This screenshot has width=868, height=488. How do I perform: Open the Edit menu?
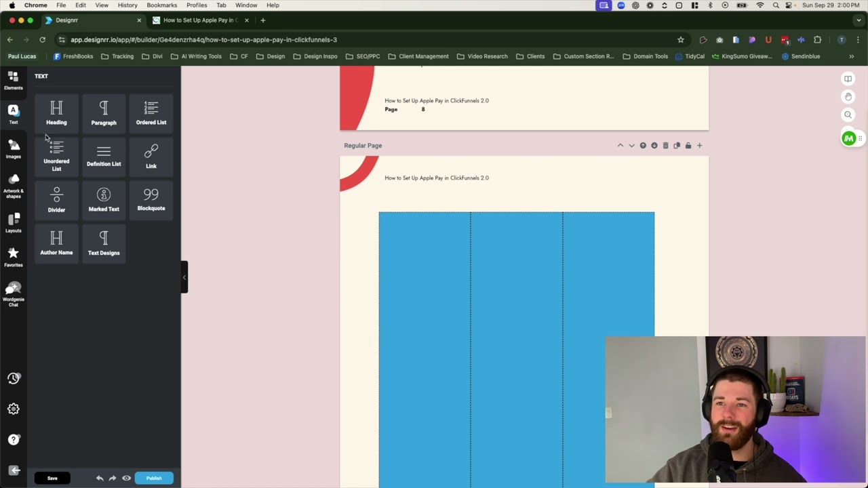pos(81,5)
